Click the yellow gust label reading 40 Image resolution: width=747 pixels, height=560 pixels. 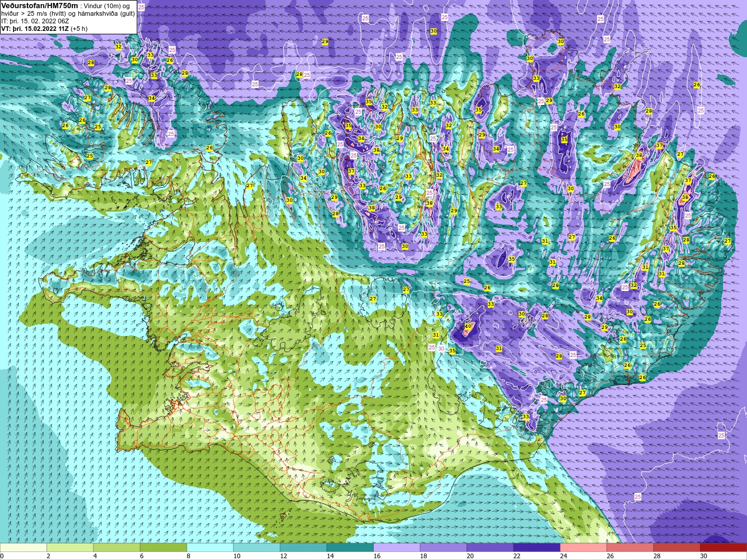click(467, 327)
